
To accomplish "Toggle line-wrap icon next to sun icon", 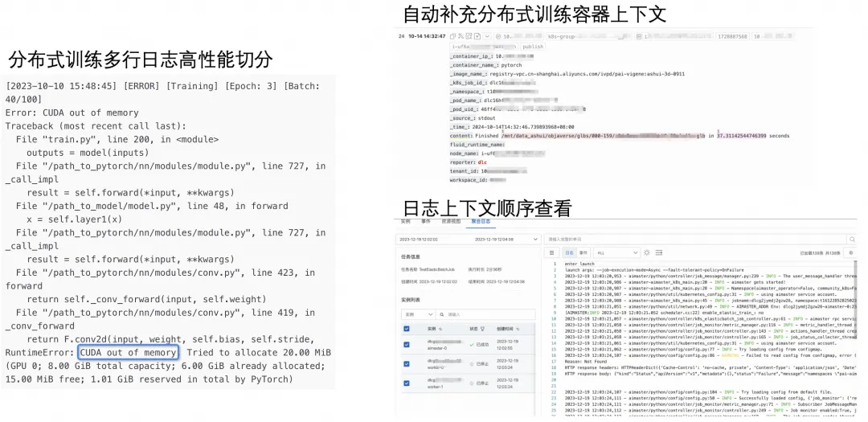I will click(659, 253).
